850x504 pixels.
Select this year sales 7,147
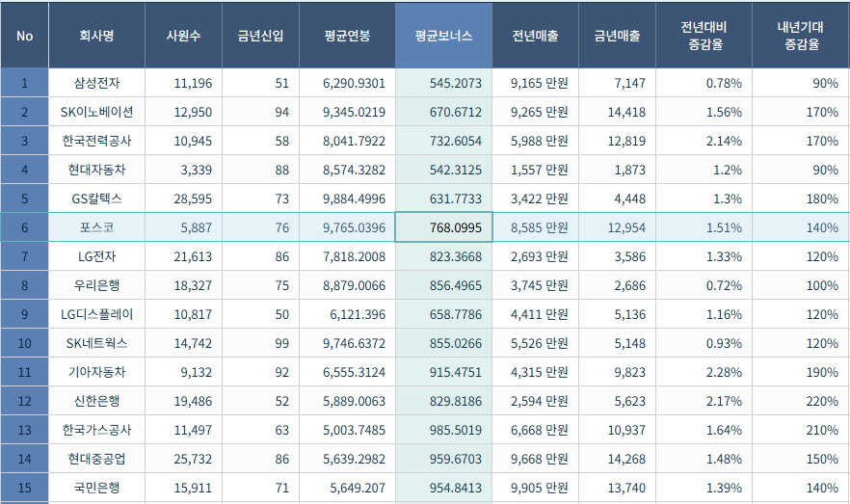(x=617, y=83)
